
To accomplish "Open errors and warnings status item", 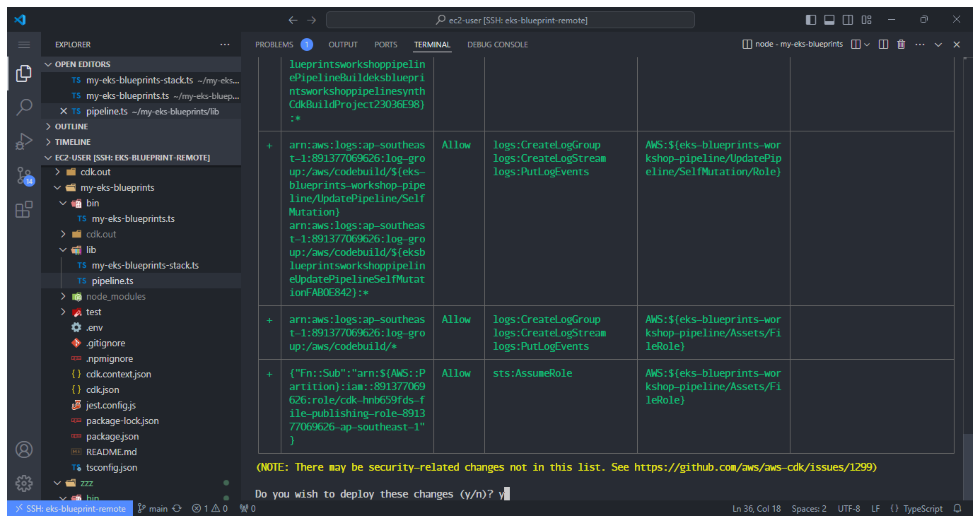I will (210, 508).
